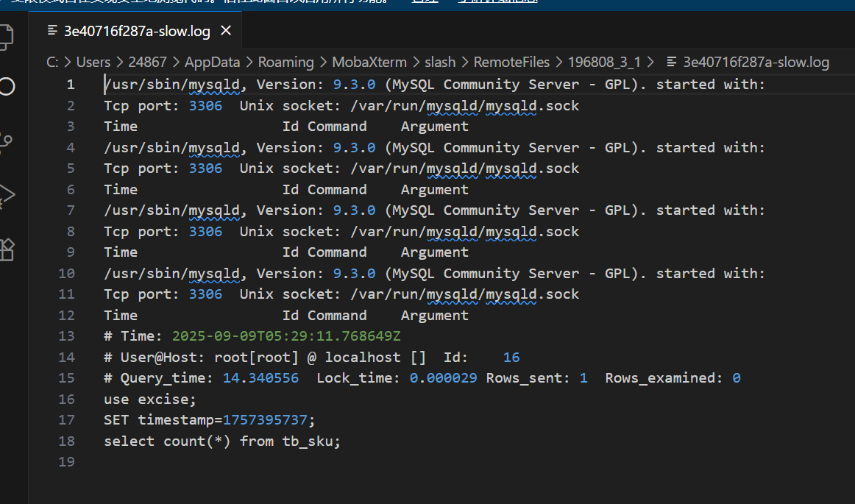This screenshot has width=855, height=504.
Task: Open the Explorer view in activity bar
Action: [5, 37]
